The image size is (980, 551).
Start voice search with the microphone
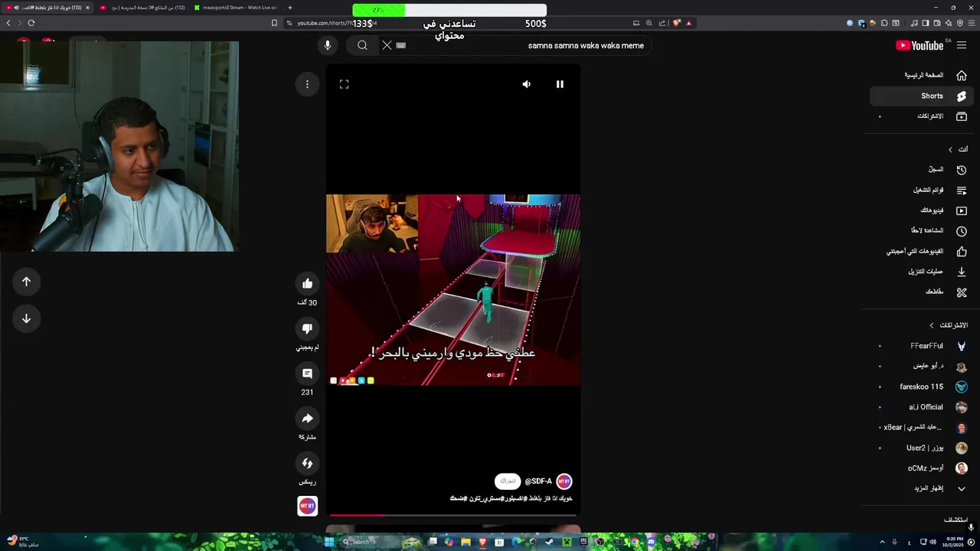pyautogui.click(x=327, y=45)
